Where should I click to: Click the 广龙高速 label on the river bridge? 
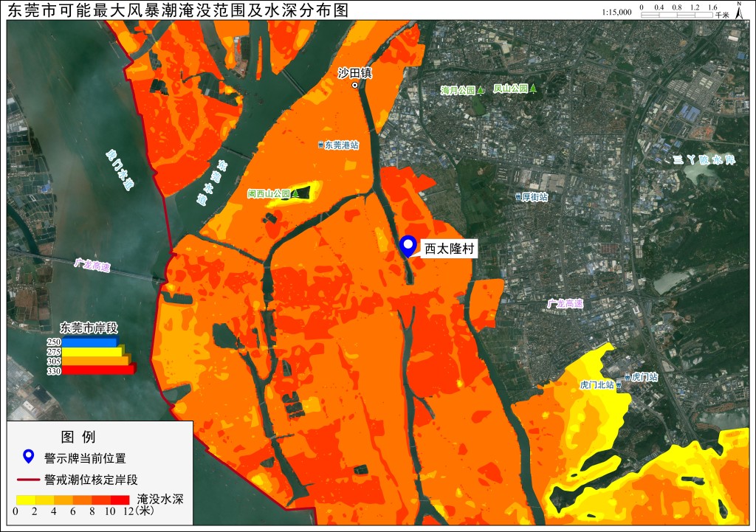[x=92, y=265]
